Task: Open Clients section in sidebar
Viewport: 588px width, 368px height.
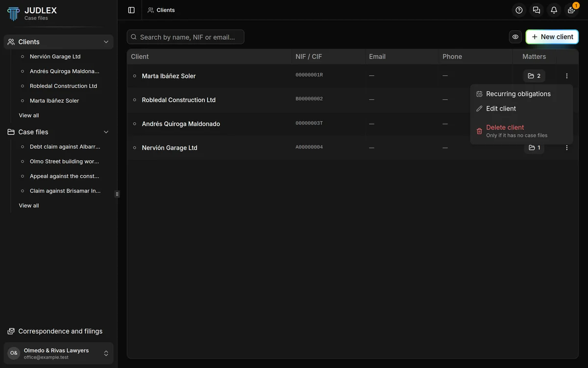Action: [59, 42]
